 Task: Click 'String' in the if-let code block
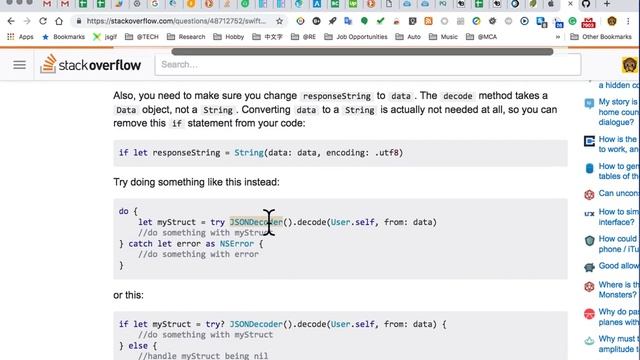[249, 153]
